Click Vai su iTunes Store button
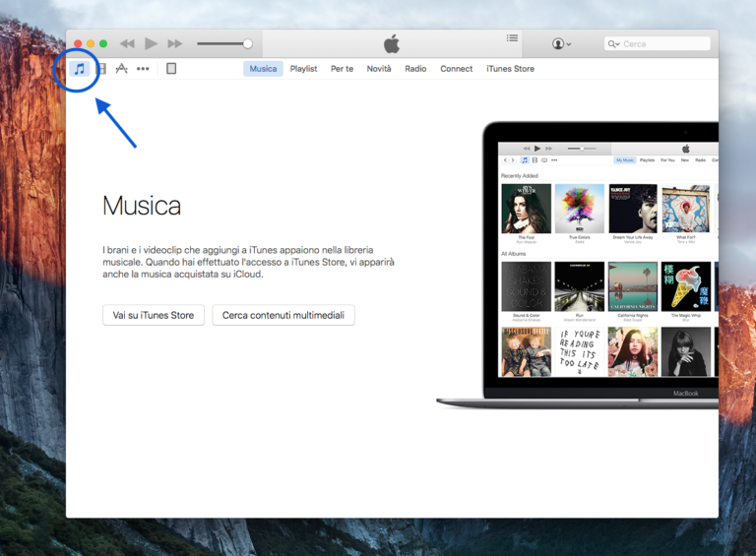 [x=154, y=315]
